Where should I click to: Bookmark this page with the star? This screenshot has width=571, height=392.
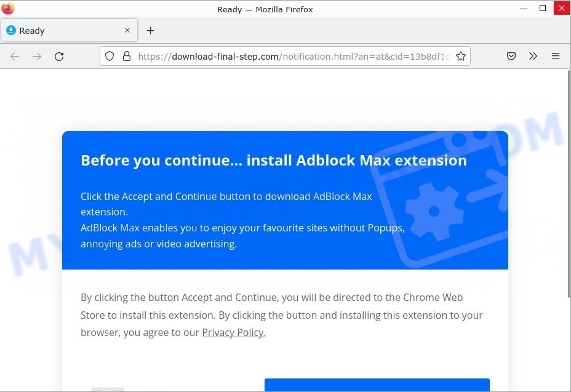[x=461, y=56]
